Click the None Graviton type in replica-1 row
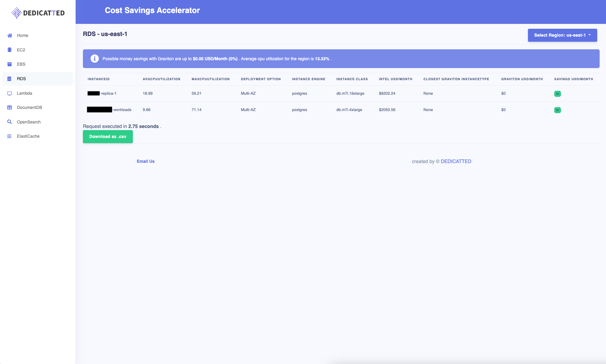The width and height of the screenshot is (606, 364). (428, 93)
